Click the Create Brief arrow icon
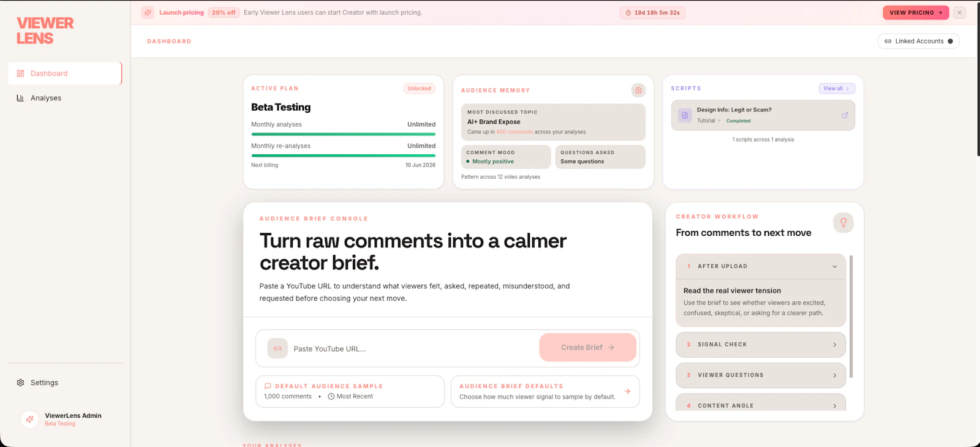Image resolution: width=980 pixels, height=447 pixels. tap(611, 347)
